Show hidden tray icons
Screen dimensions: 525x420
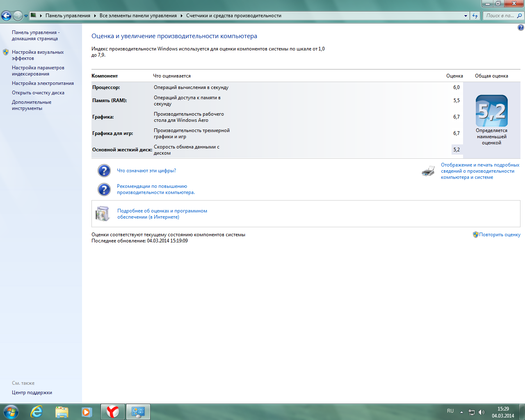(x=461, y=412)
